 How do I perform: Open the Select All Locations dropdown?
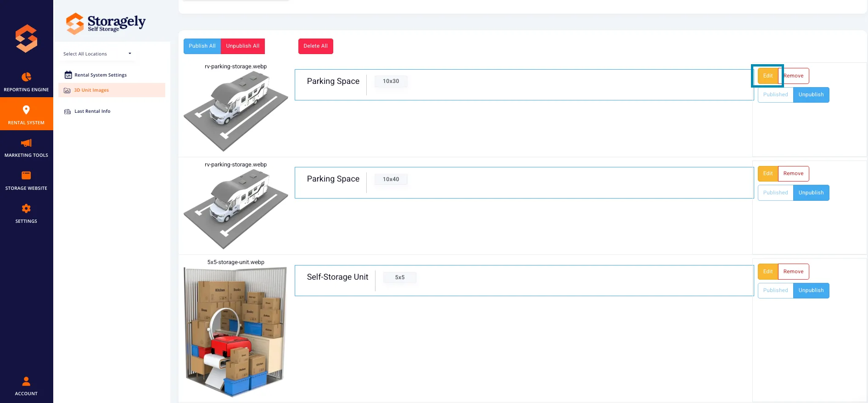pyautogui.click(x=97, y=54)
